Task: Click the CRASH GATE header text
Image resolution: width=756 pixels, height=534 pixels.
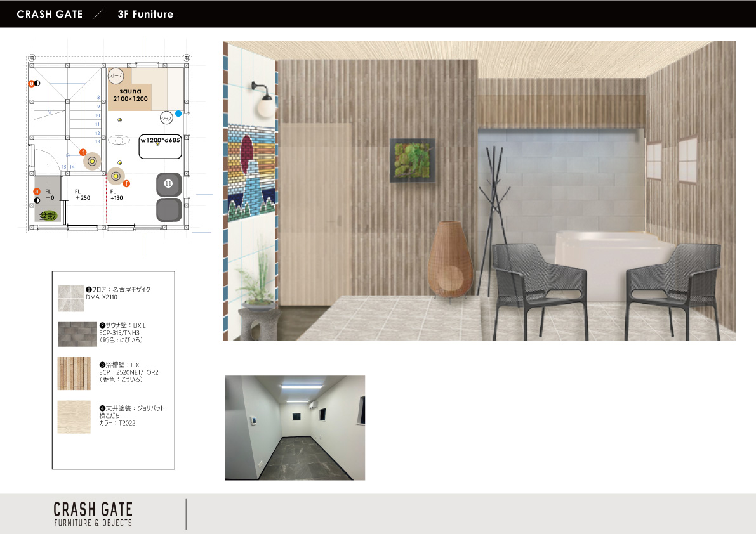Action: (50, 14)
